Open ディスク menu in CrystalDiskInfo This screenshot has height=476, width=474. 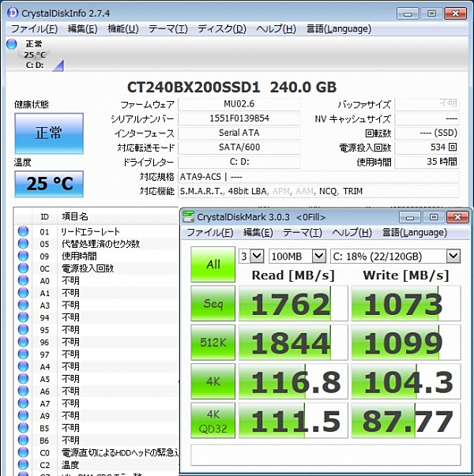[x=222, y=29]
